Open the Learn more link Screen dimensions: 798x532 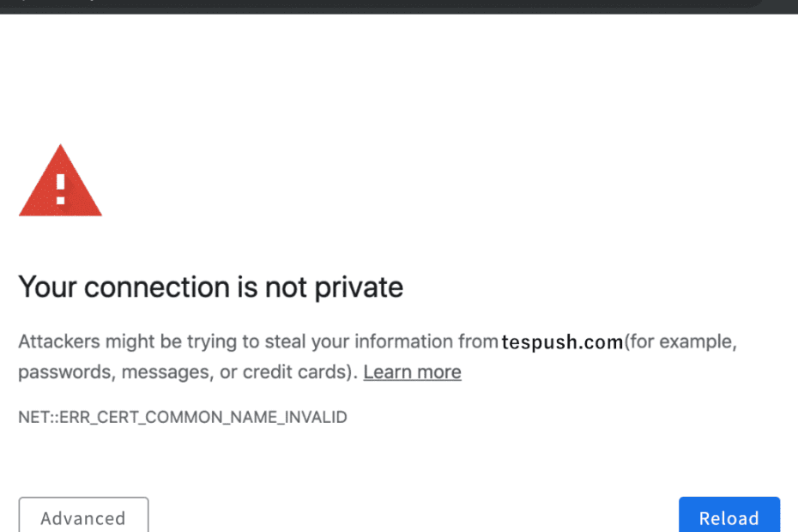(412, 372)
